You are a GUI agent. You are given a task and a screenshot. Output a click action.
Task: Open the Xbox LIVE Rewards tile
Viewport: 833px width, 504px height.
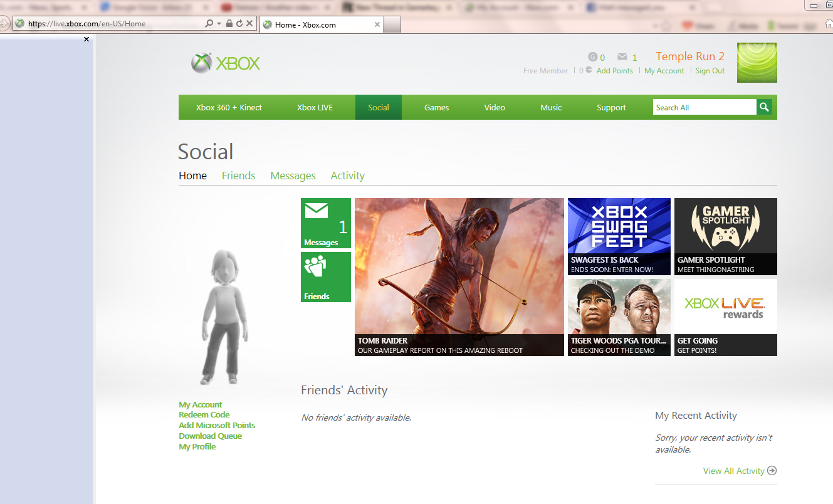726,317
